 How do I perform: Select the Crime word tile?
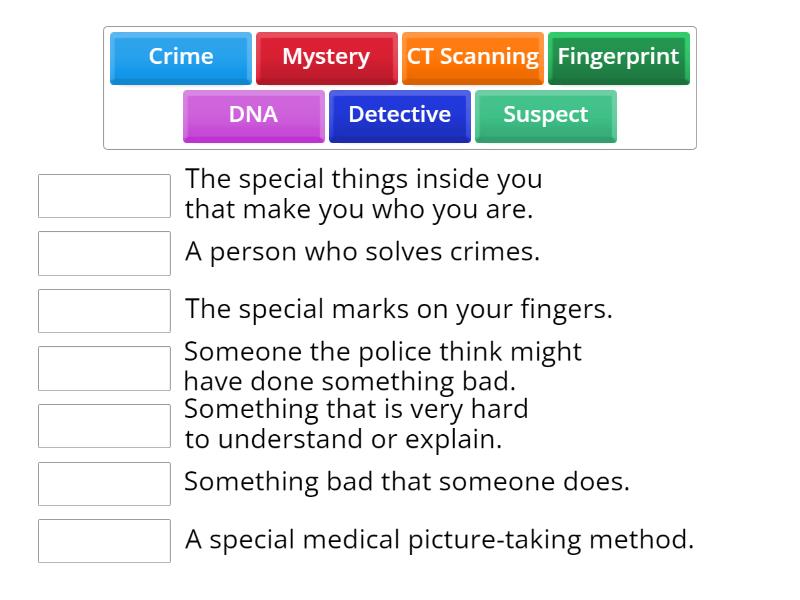(180, 57)
